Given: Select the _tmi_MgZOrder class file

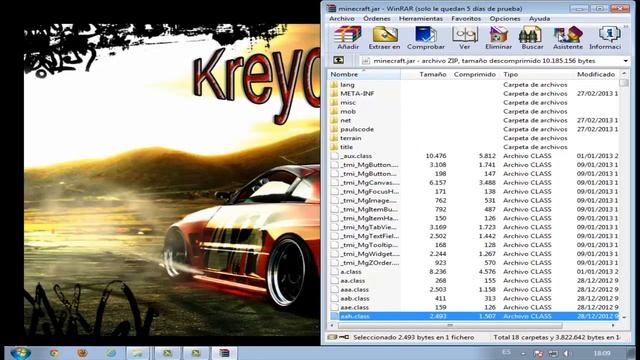Looking at the screenshot, I should click(x=370, y=263).
